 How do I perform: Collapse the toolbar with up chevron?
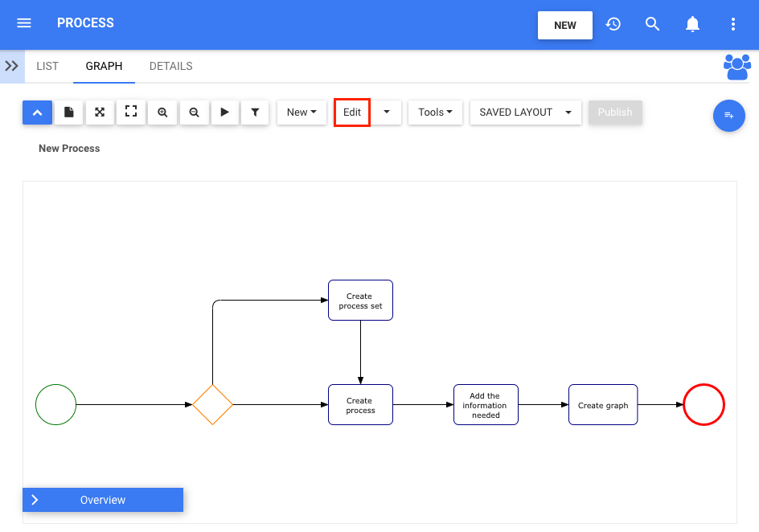[38, 113]
